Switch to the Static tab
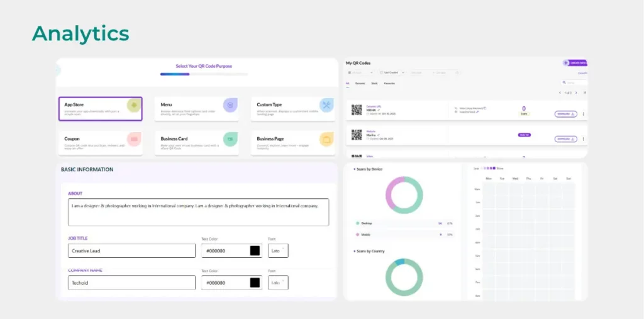This screenshot has width=644, height=319. [x=374, y=84]
